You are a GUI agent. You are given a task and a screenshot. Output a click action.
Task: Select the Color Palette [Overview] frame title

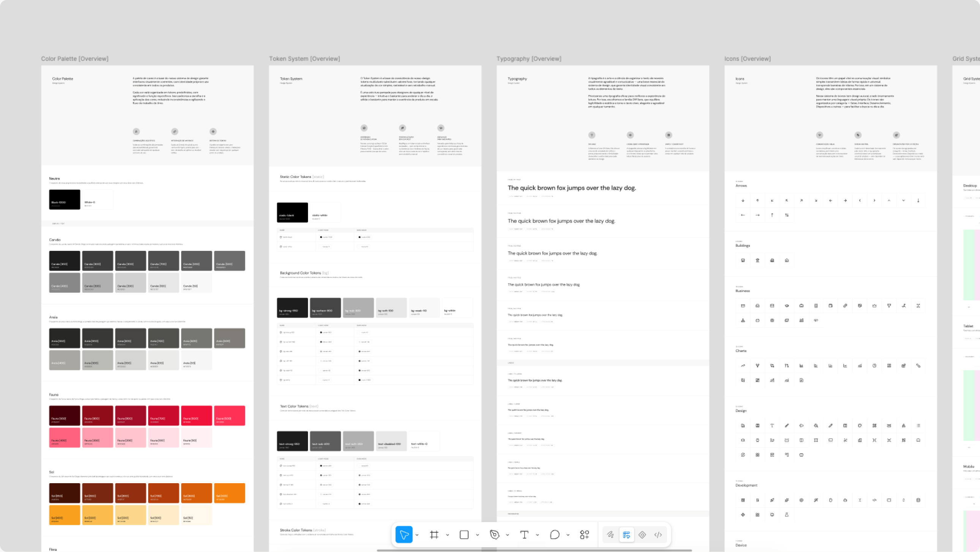point(74,59)
